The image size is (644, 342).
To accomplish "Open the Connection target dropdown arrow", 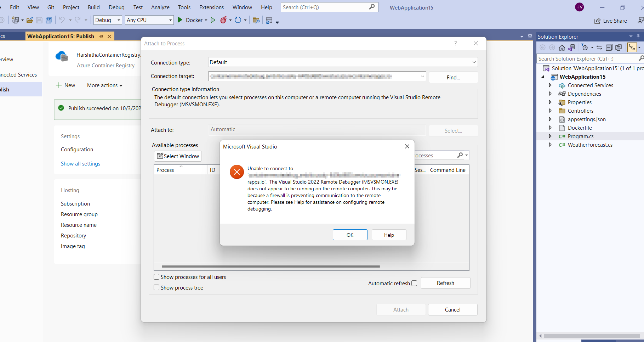I will click(x=422, y=76).
